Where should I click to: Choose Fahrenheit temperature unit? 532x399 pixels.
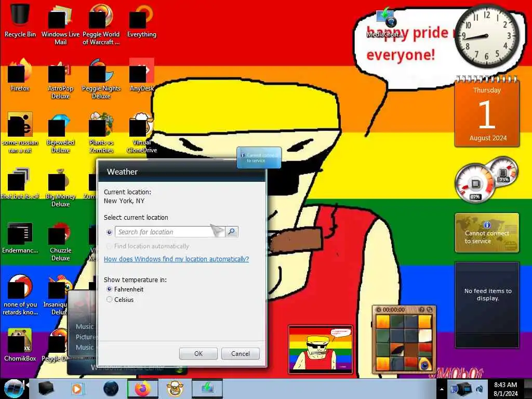click(109, 289)
